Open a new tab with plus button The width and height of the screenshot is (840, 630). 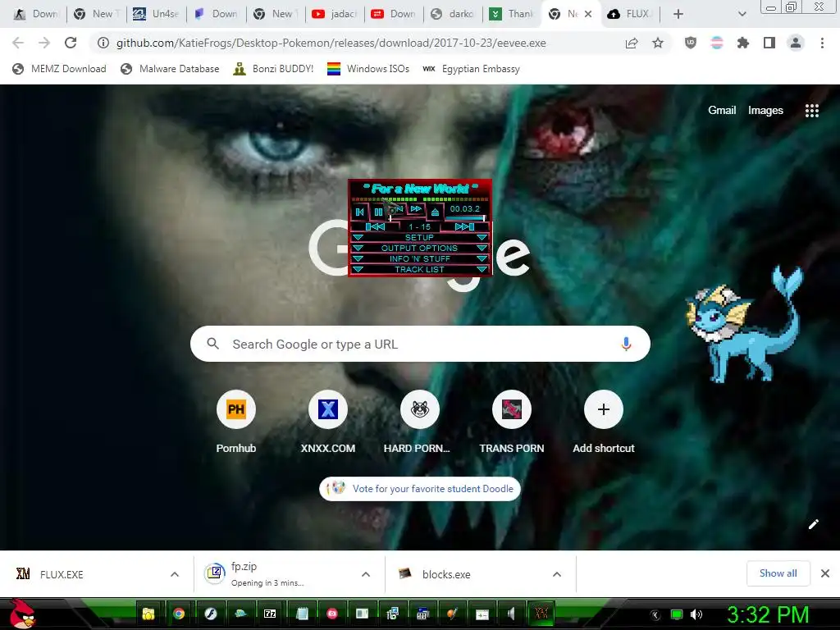[x=678, y=14]
